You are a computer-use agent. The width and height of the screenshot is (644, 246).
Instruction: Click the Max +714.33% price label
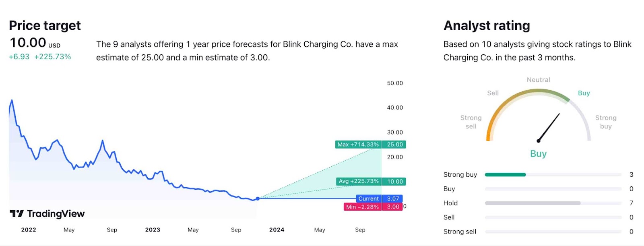pyautogui.click(x=358, y=145)
